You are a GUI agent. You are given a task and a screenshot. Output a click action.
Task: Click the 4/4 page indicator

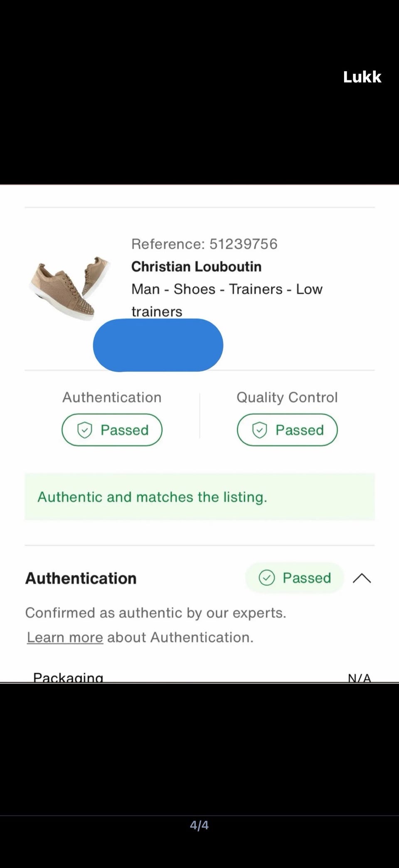(199, 825)
